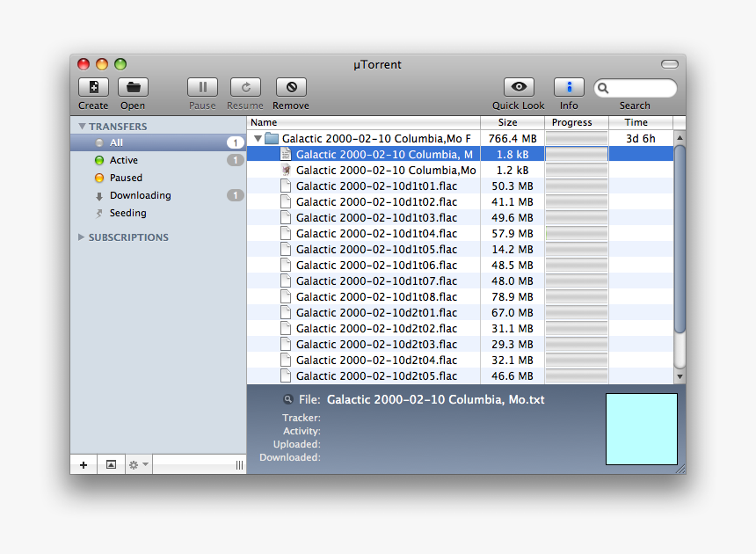The width and height of the screenshot is (756, 554).
Task: Select Galactic 2000-02-10d1t02.flac
Action: (376, 202)
